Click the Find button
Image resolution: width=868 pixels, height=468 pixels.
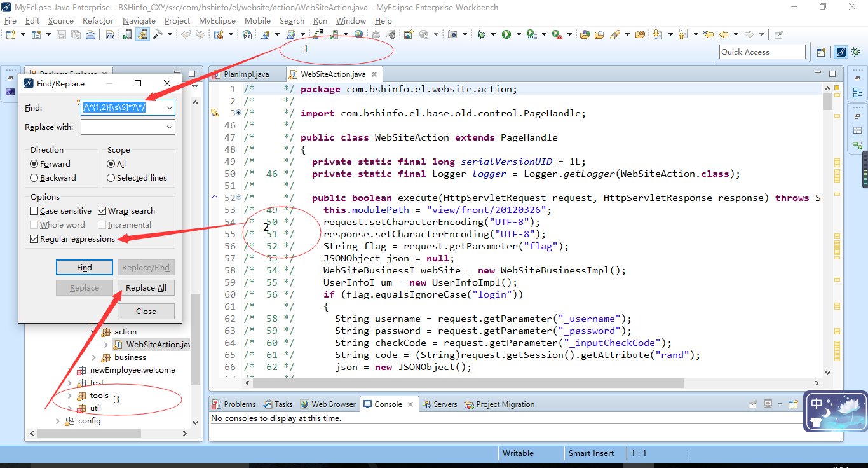(85, 268)
